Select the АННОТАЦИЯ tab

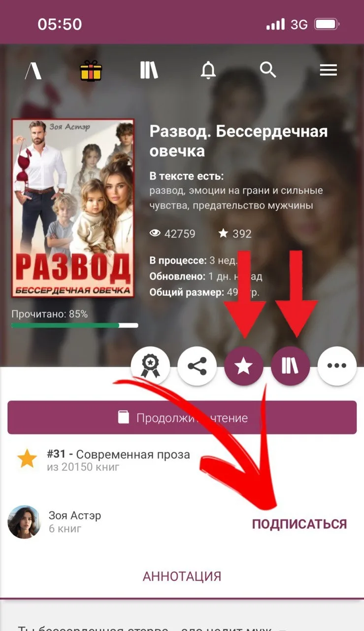coord(182,576)
